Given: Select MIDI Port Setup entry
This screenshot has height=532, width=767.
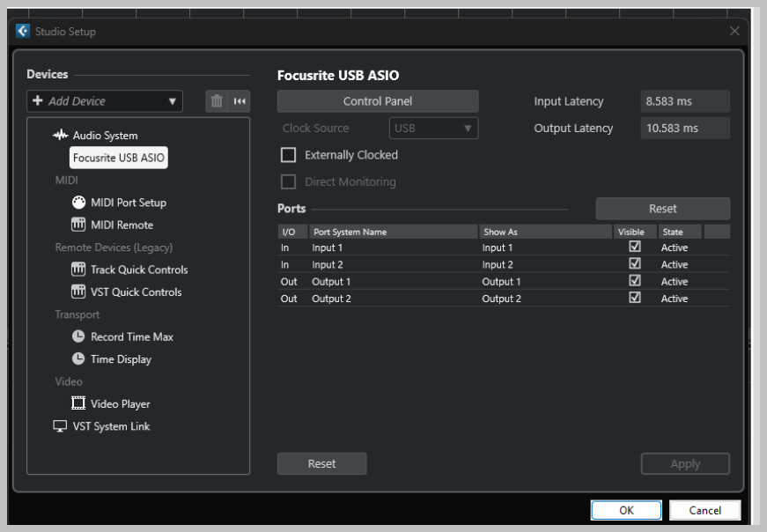Looking at the screenshot, I should [129, 202].
